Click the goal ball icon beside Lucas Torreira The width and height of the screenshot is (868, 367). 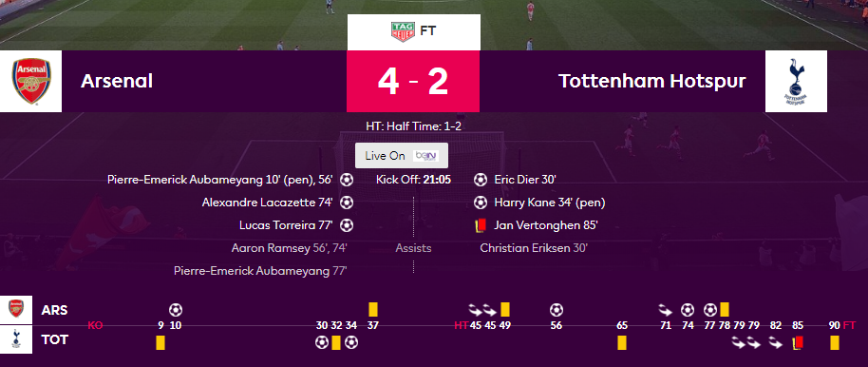click(x=347, y=225)
